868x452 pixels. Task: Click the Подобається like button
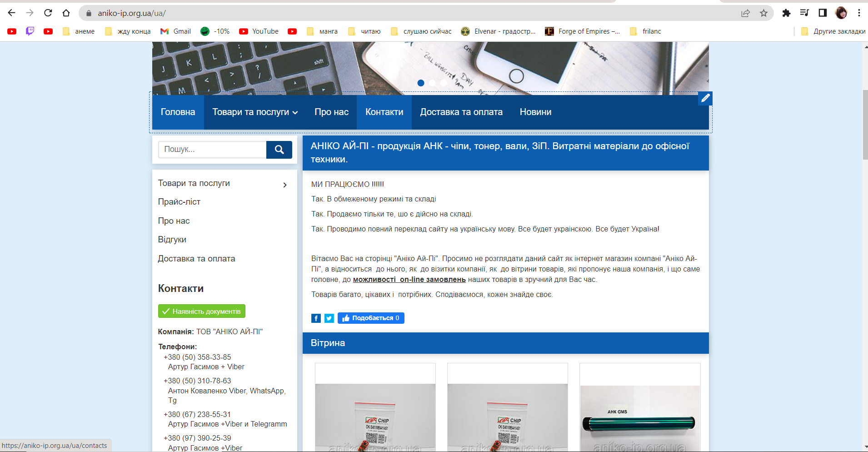(371, 318)
